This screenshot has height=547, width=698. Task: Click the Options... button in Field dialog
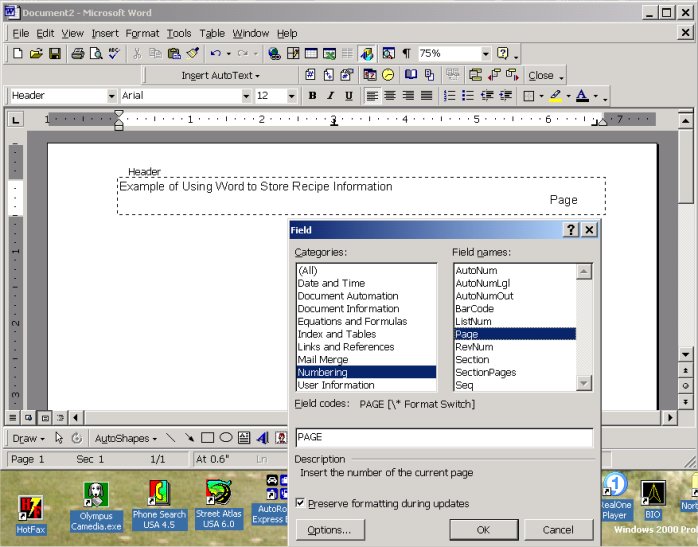point(329,530)
